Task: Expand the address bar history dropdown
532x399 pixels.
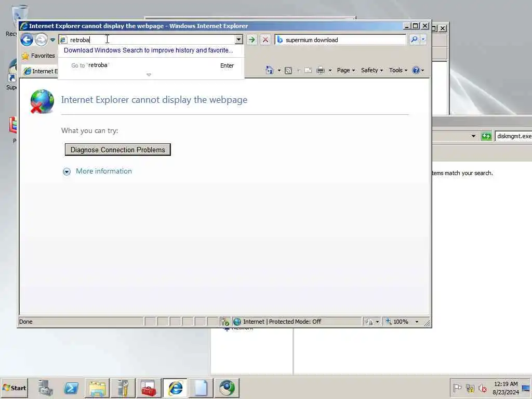Action: point(239,39)
